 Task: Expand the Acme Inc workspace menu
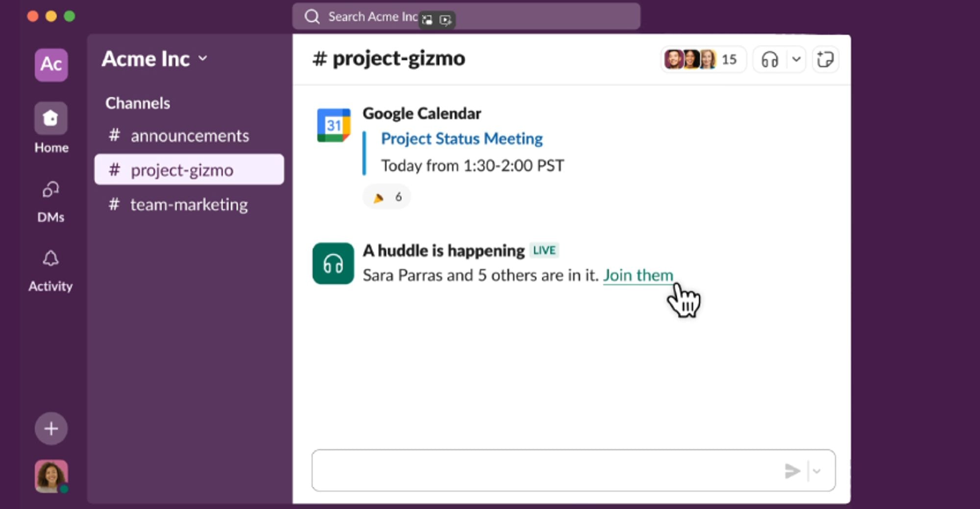(154, 59)
